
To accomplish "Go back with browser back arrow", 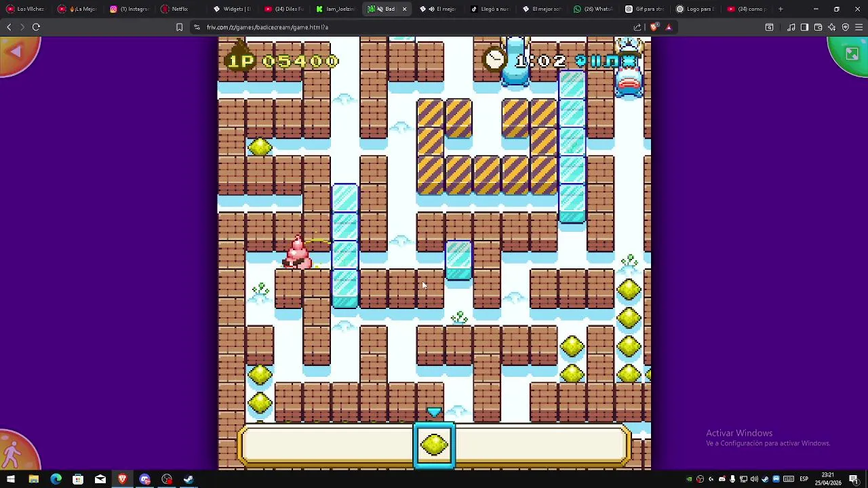I will [9, 27].
